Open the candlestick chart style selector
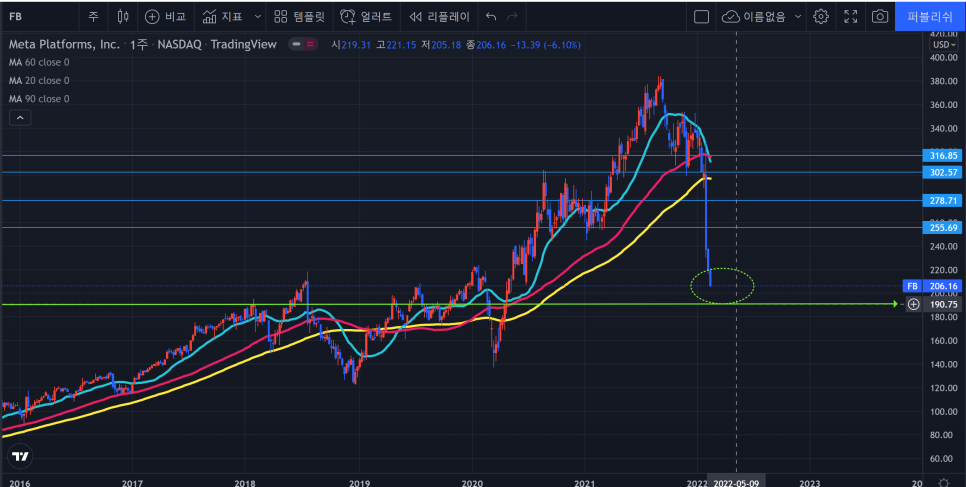Screen dimensions: 966x487 click(x=123, y=17)
